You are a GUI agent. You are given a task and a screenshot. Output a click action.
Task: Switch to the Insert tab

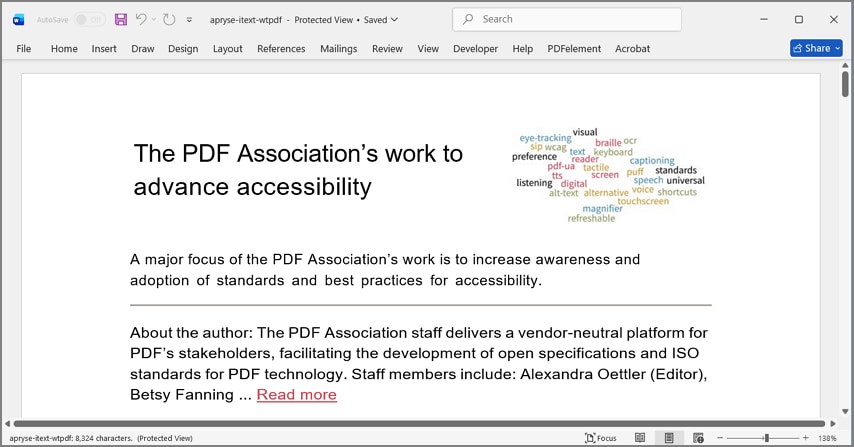tap(104, 48)
